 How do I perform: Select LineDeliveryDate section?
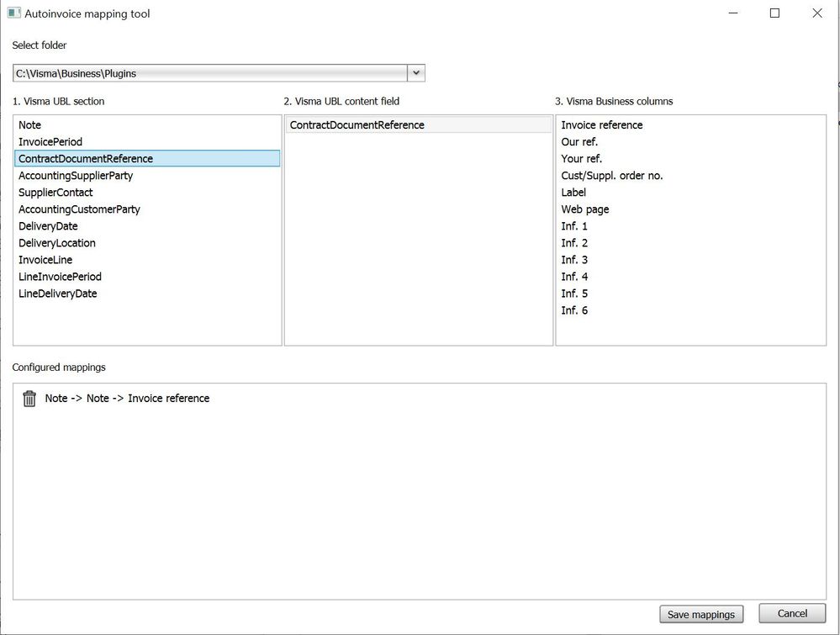pyautogui.click(x=147, y=294)
